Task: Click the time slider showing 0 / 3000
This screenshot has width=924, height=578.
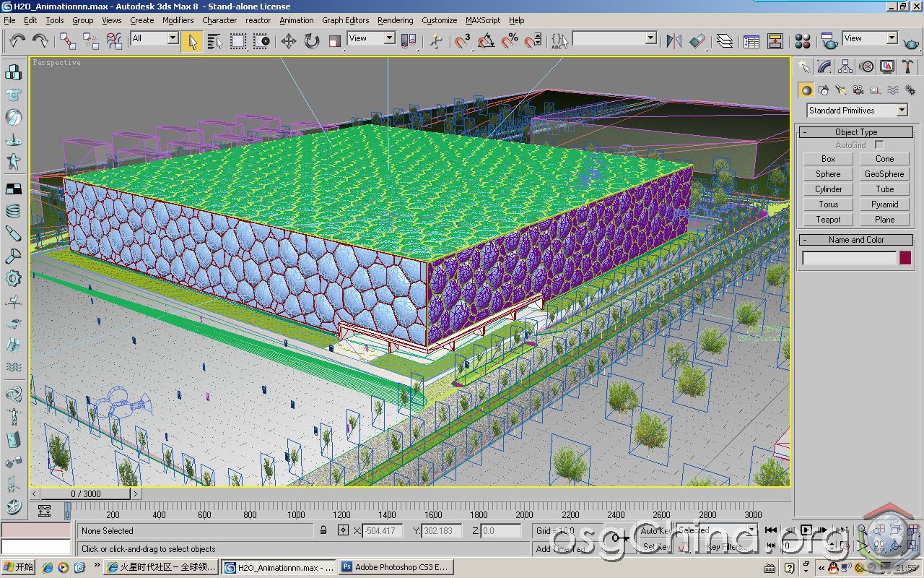Action: point(85,494)
